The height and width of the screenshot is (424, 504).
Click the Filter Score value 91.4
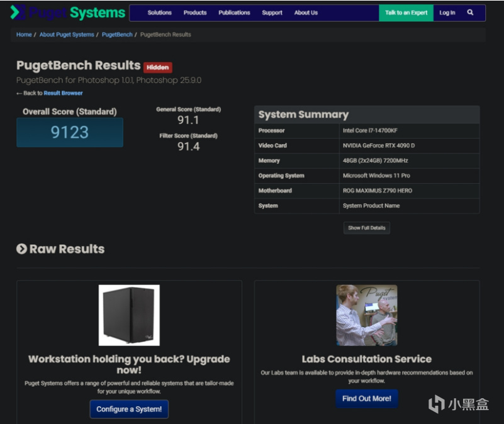[188, 147]
